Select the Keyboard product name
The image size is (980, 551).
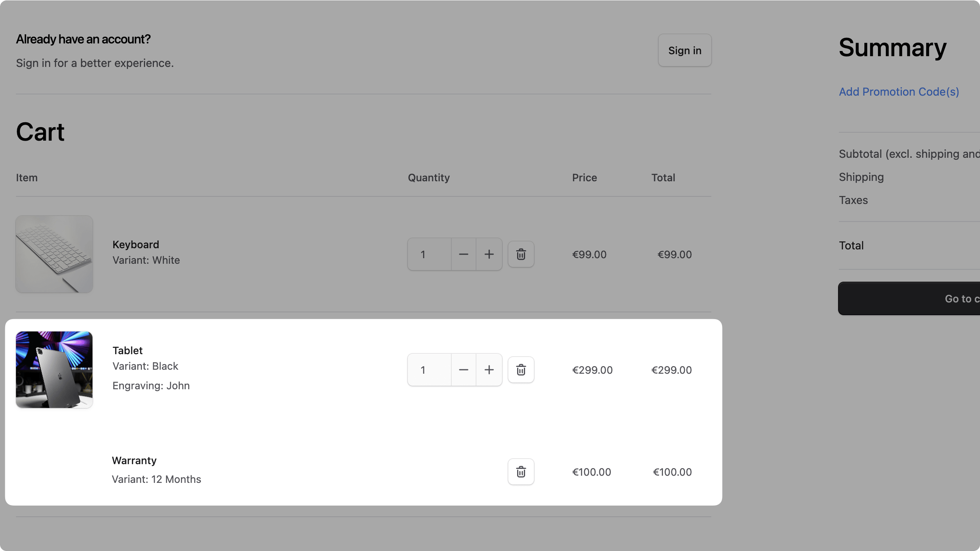pyautogui.click(x=136, y=244)
